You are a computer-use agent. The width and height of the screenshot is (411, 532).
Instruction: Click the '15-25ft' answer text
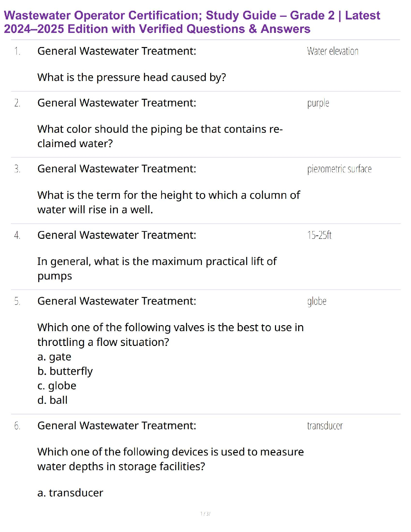coord(319,235)
